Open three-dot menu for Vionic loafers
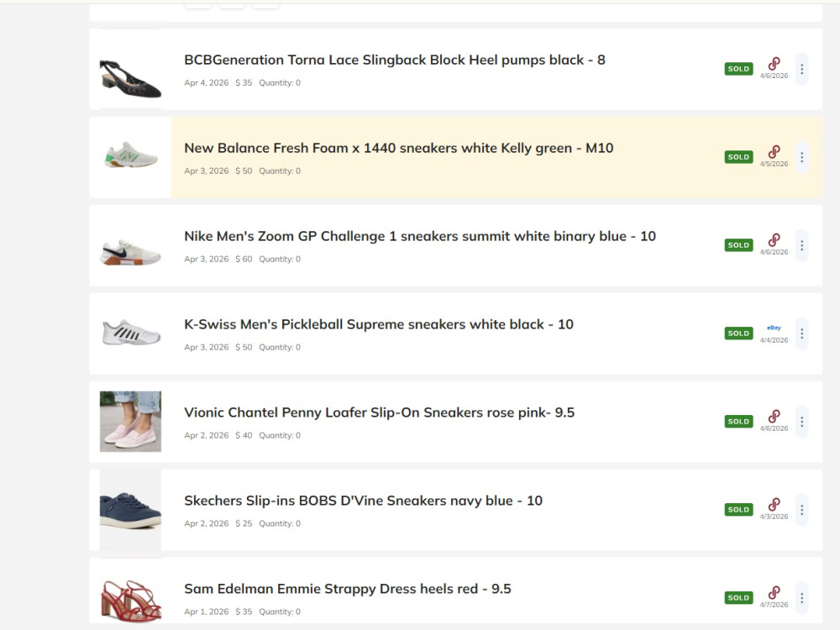This screenshot has width=840, height=630. (801, 422)
